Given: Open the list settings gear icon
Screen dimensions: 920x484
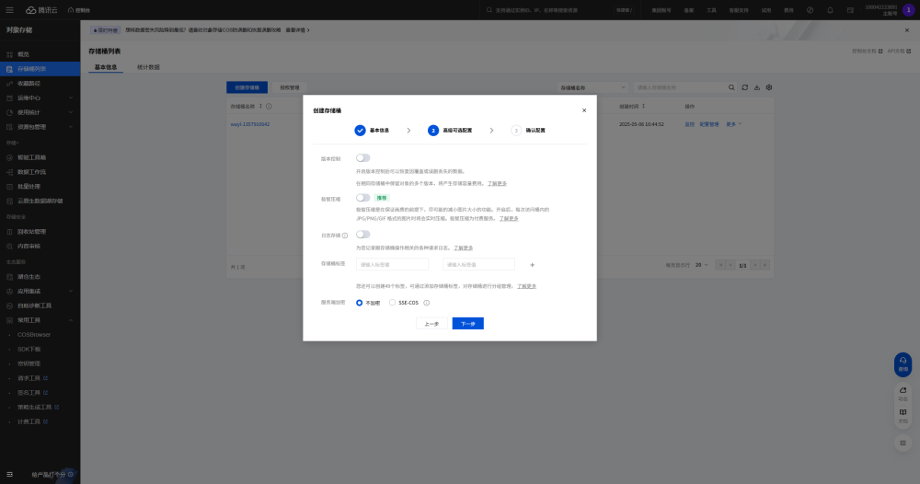Looking at the screenshot, I should (769, 88).
